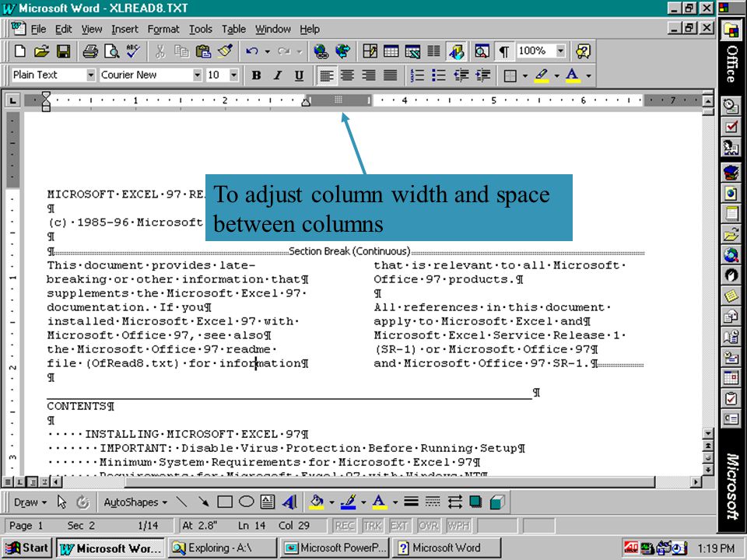Open the Draw menu button
747x560 pixels.
[30, 502]
